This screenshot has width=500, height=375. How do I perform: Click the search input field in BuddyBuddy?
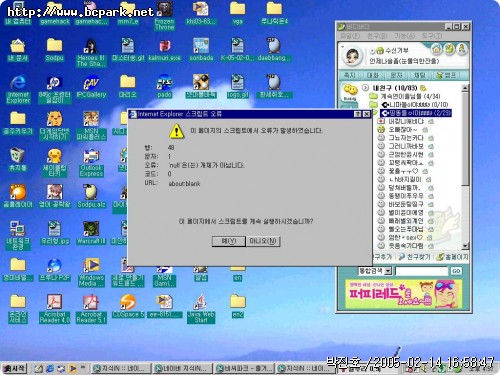[421, 271]
